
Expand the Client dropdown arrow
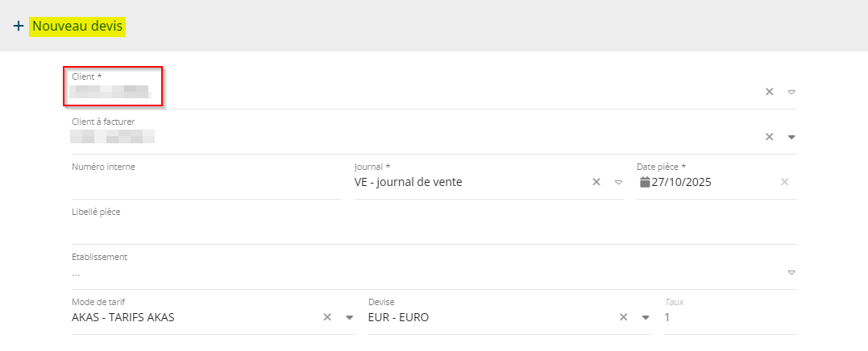click(791, 92)
